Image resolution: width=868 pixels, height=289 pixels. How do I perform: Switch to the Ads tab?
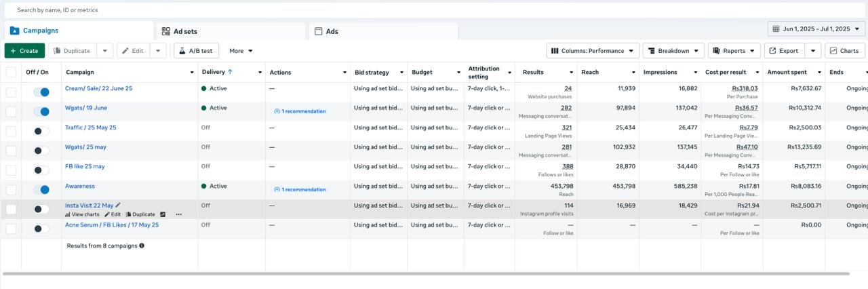click(383, 31)
